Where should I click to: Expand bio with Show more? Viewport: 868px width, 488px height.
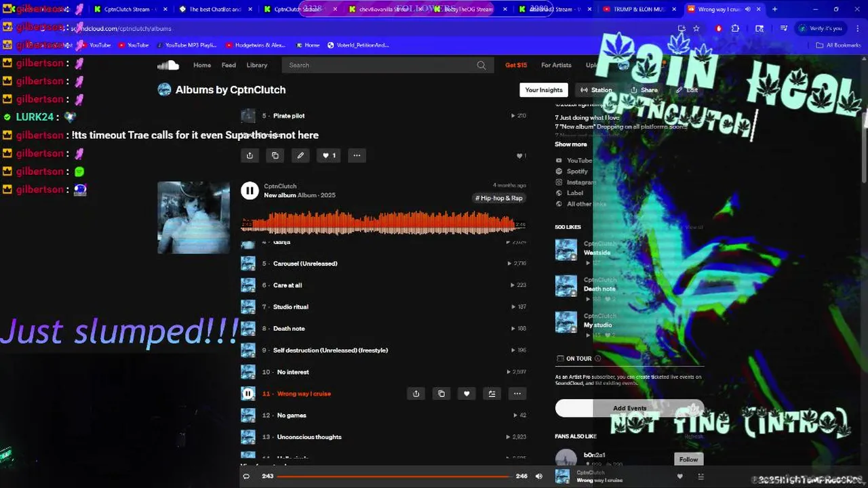point(571,144)
